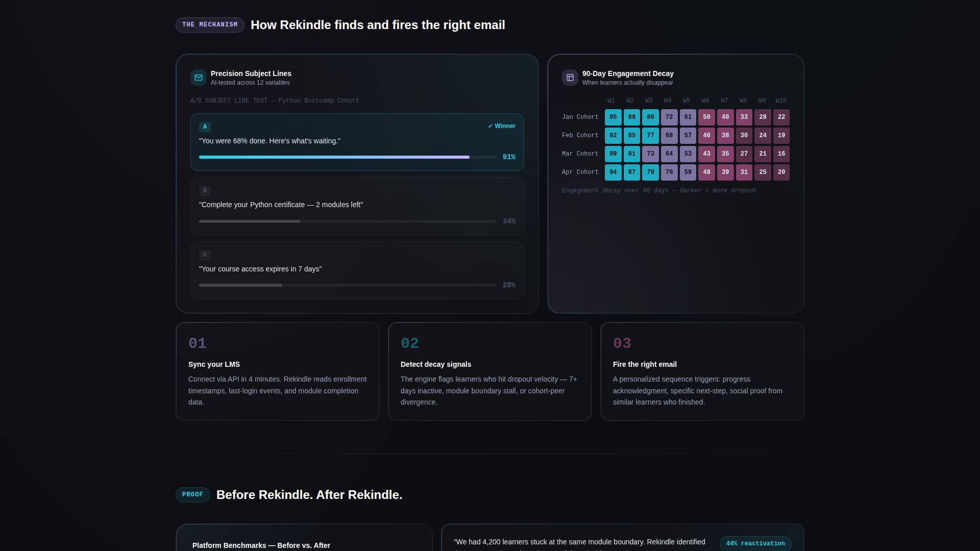Click Jan Cohort W10 cell showing 22
980x551 pixels.
781,117
